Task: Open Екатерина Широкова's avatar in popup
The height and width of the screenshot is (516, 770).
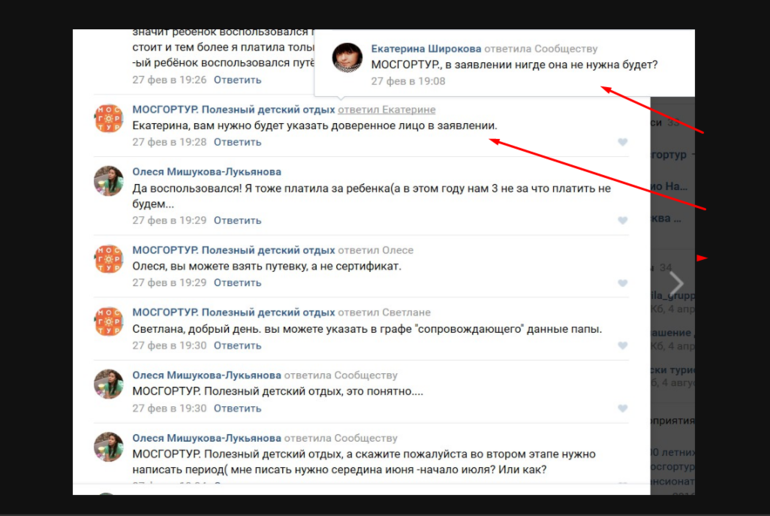Action: (347, 57)
